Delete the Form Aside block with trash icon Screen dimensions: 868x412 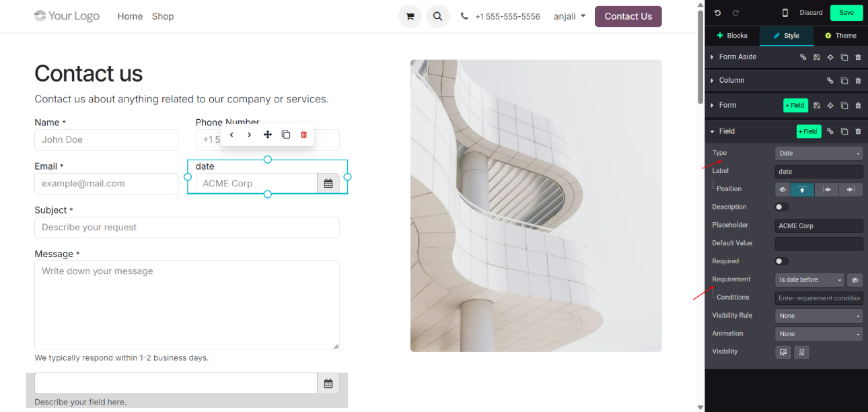tap(858, 57)
